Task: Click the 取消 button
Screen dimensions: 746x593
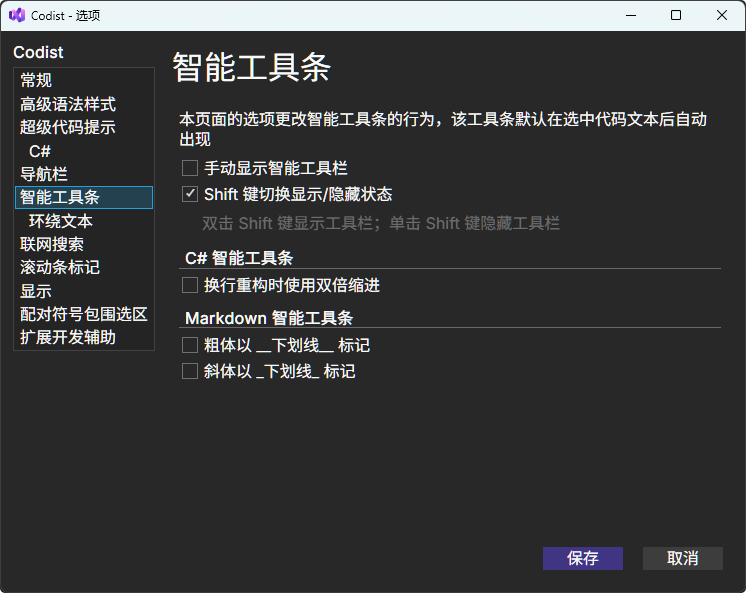Action: pos(682,558)
